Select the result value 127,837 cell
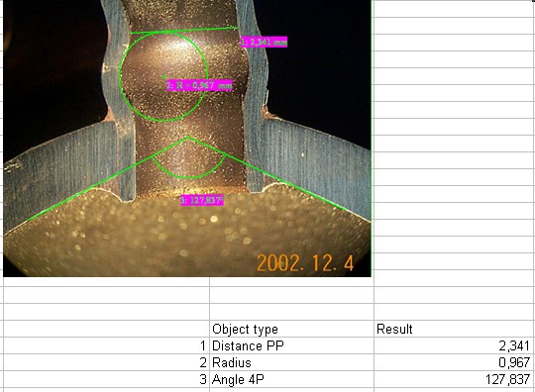Viewport: 535px width, 392px height. click(x=454, y=379)
